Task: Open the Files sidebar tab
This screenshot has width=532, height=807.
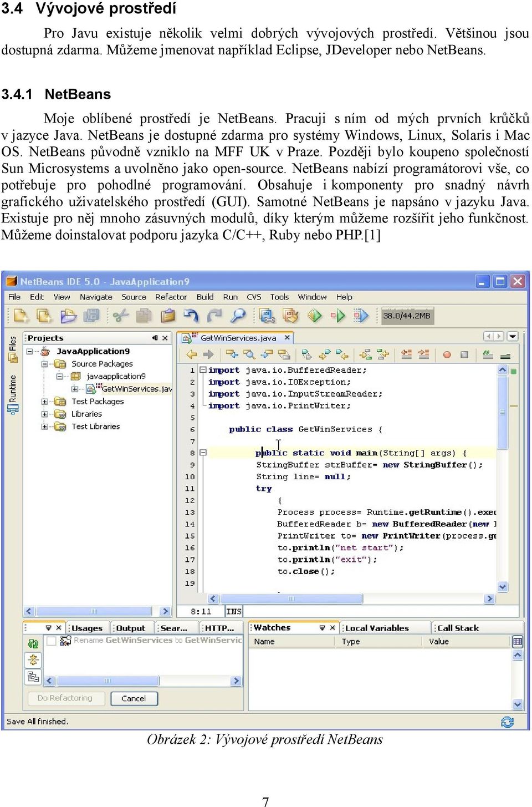Action: coord(13,349)
